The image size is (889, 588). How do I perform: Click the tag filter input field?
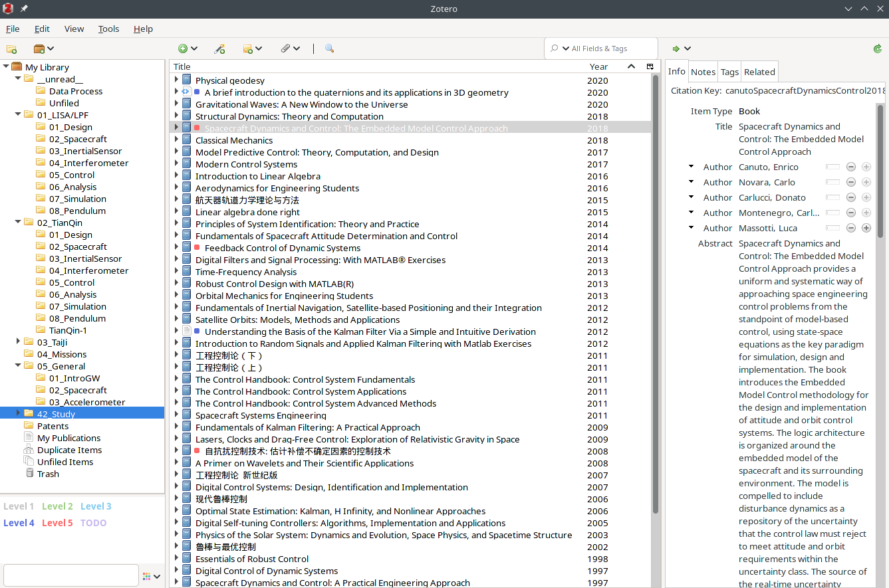click(x=71, y=575)
